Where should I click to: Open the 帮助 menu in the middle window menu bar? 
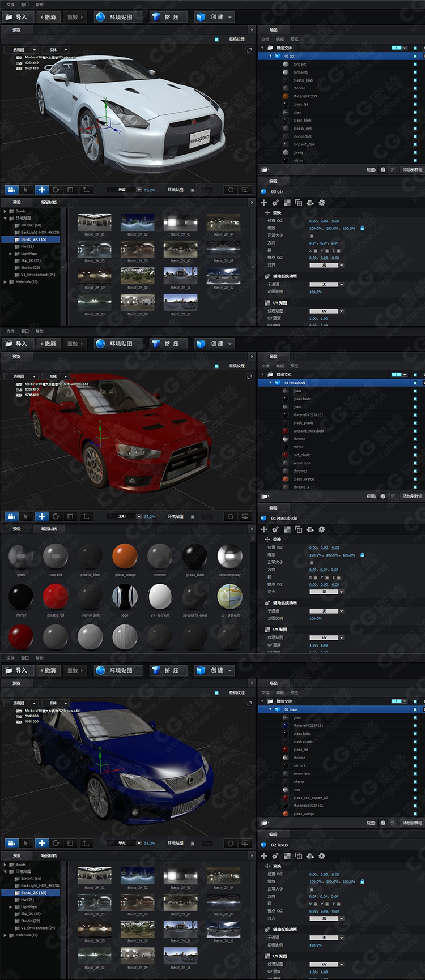(x=39, y=331)
